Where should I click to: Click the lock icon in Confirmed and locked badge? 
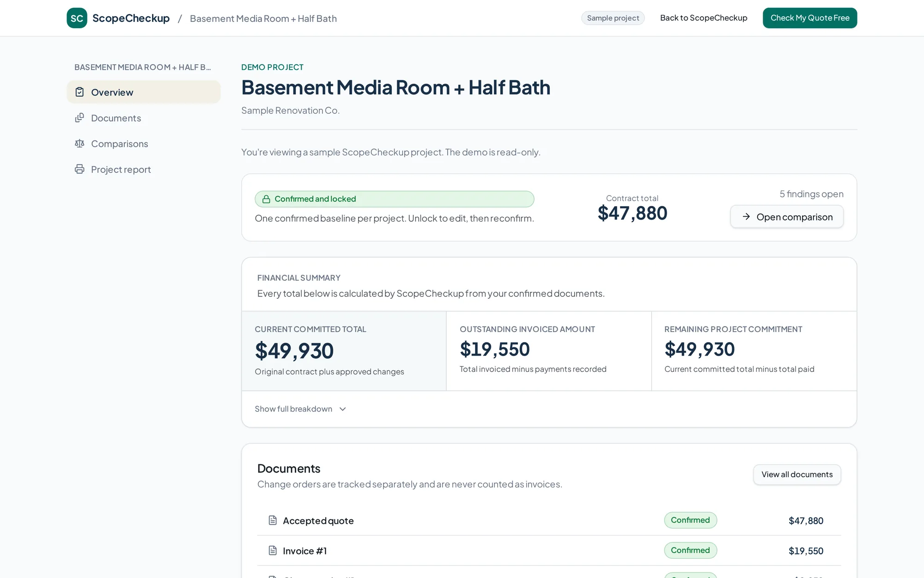click(x=266, y=199)
